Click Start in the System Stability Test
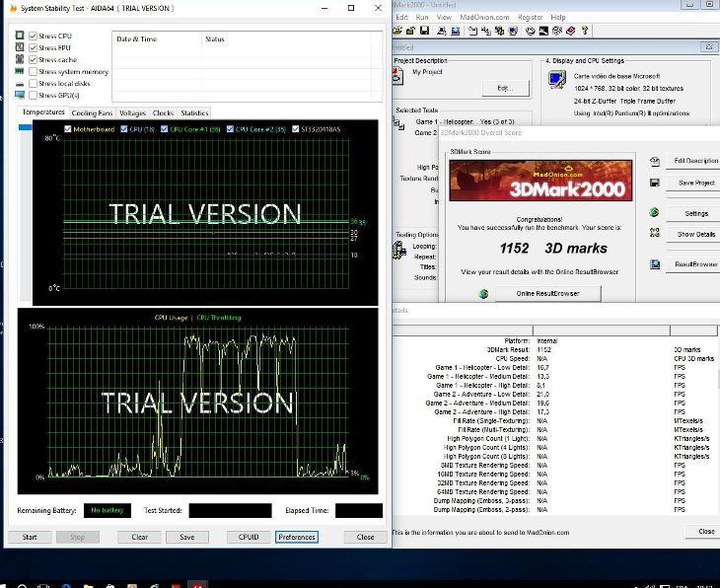Viewport: 720px width, 588px height. tap(30, 537)
